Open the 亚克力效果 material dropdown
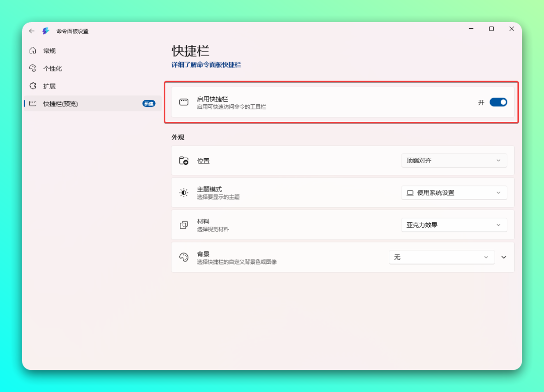Image resolution: width=544 pixels, height=392 pixels. pos(454,225)
